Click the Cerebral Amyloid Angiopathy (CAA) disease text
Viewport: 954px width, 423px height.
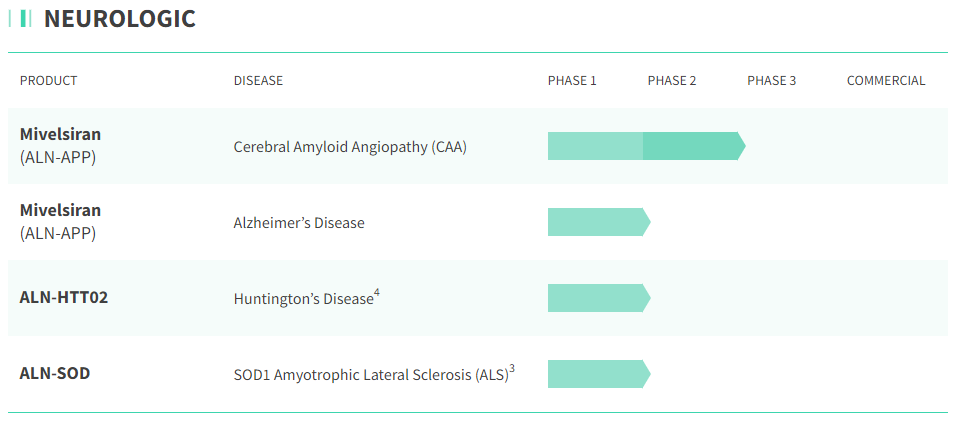[350, 147]
